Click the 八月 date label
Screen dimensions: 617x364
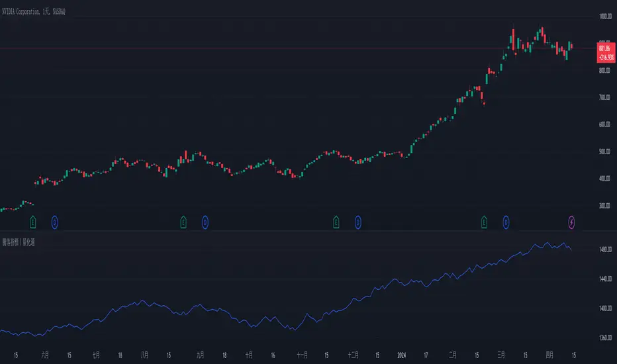coord(144,355)
